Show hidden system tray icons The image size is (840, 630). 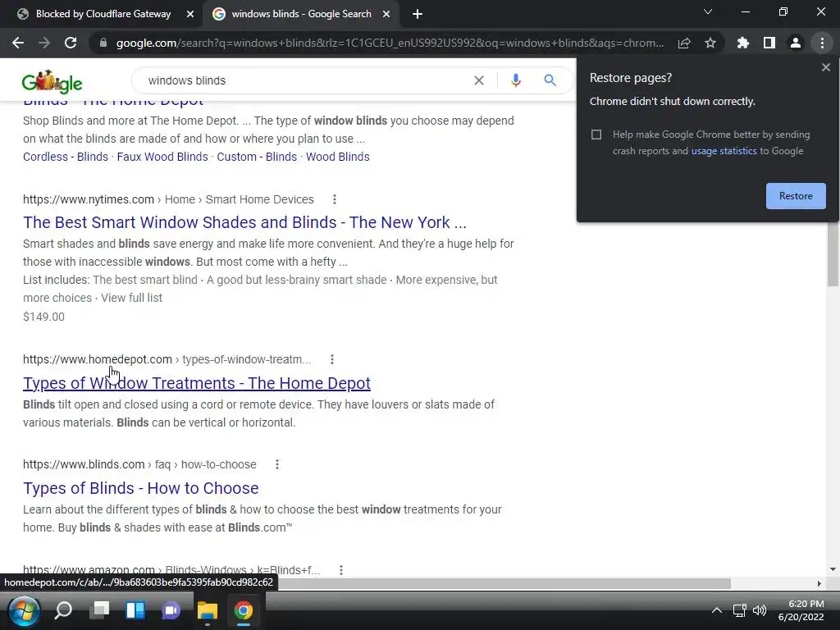(x=717, y=610)
